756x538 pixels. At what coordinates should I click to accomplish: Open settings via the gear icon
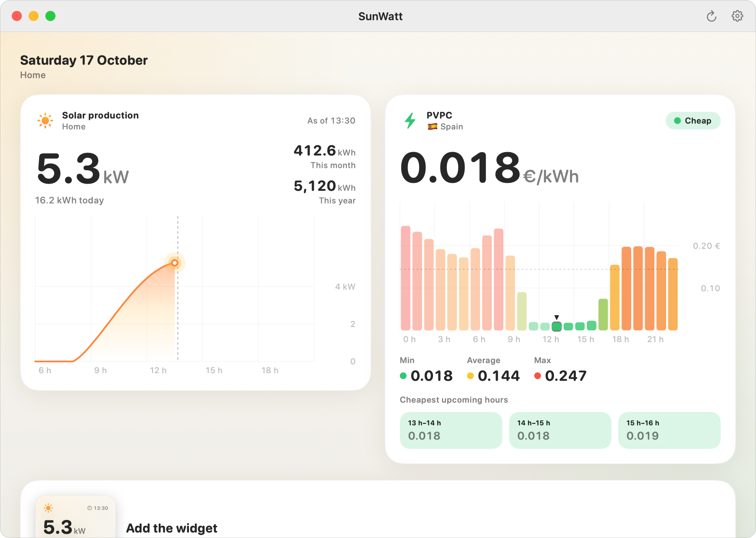tap(737, 16)
